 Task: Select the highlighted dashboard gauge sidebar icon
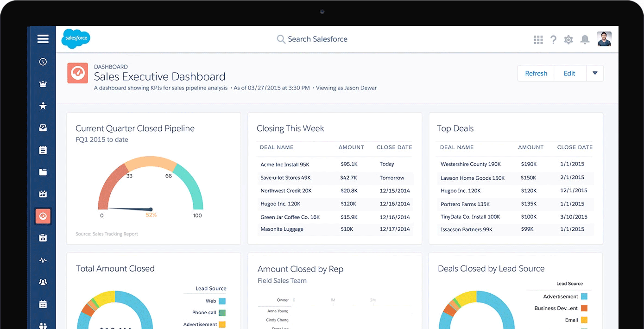(x=43, y=216)
